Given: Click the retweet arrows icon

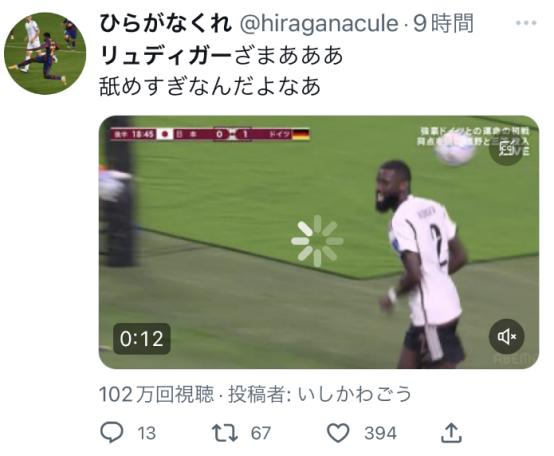Looking at the screenshot, I should click(225, 433).
